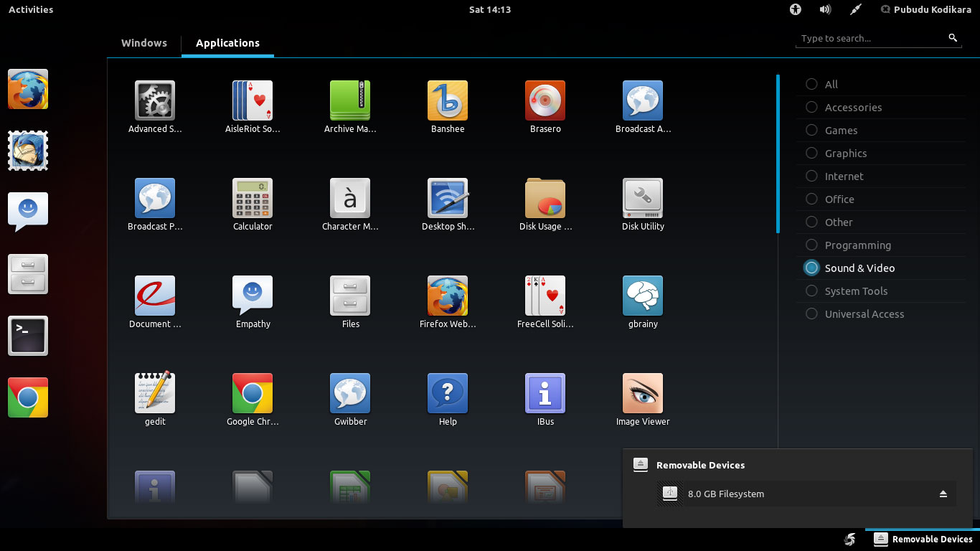Choose the Office category
980x551 pixels.
tap(881, 199)
